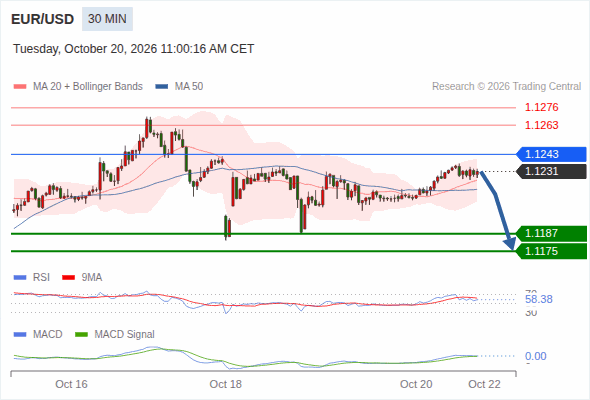Click the green 1.1175 support price tag
590x400 pixels.
pyautogui.click(x=551, y=251)
